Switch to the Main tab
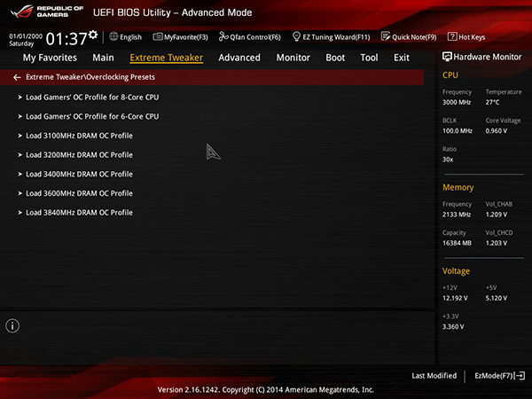The width and height of the screenshot is (532, 399). 103,58
